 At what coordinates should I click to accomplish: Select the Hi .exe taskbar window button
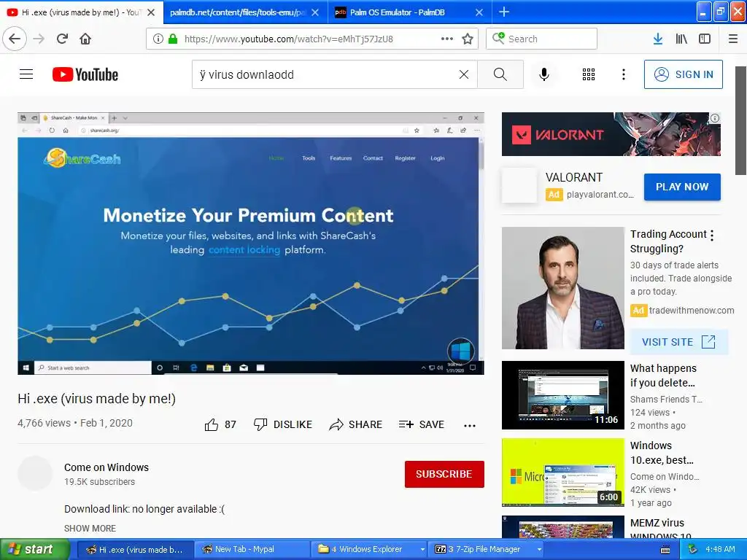click(x=135, y=549)
